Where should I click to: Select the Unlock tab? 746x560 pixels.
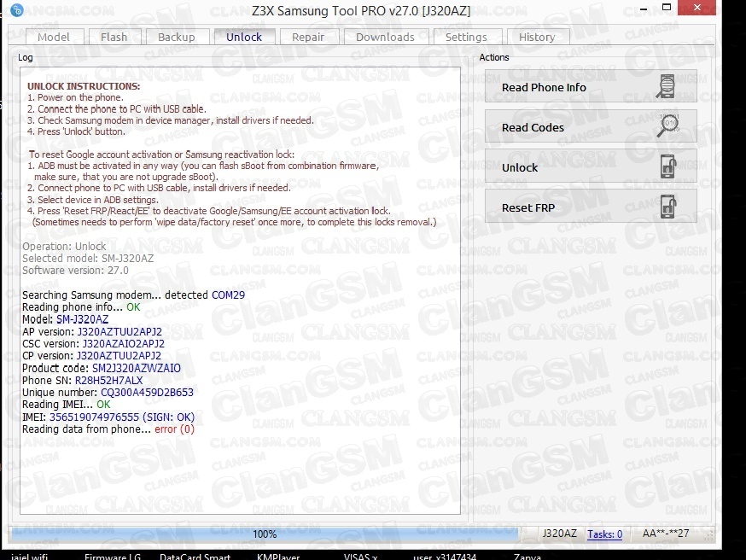245,37
